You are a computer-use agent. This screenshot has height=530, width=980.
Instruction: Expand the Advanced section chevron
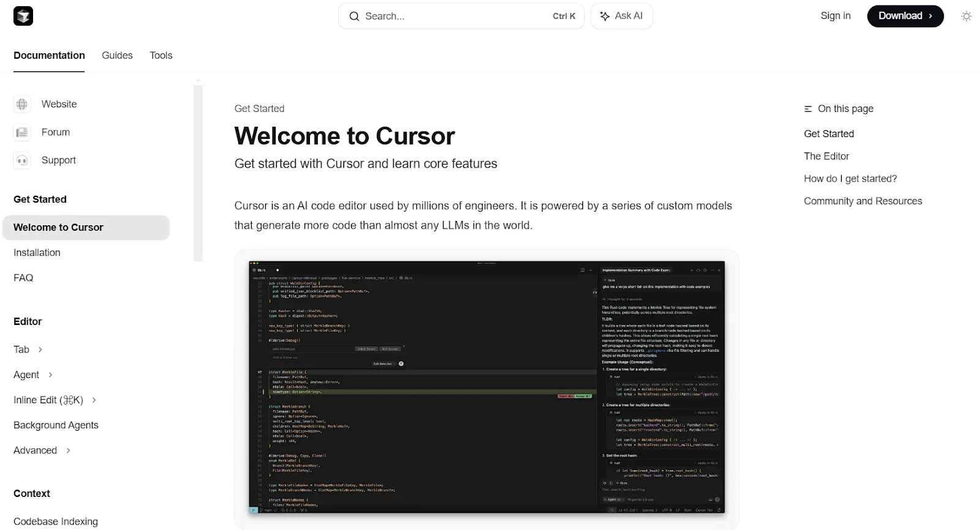tap(68, 450)
